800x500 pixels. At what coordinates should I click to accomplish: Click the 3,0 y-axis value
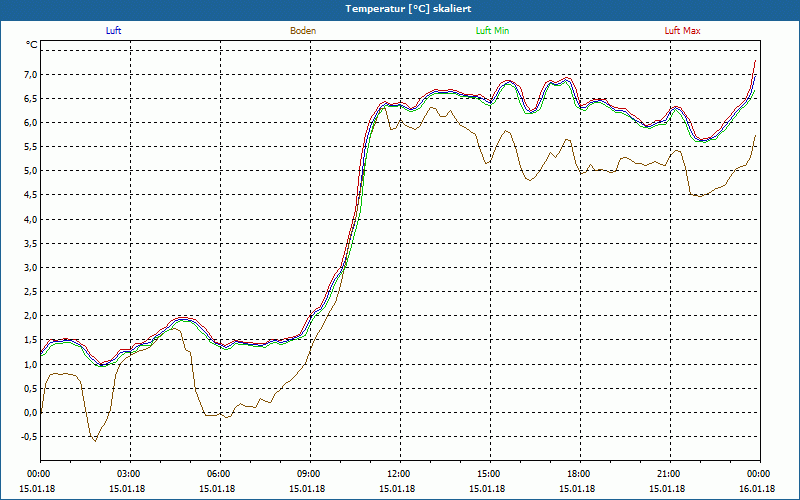pyautogui.click(x=30, y=267)
